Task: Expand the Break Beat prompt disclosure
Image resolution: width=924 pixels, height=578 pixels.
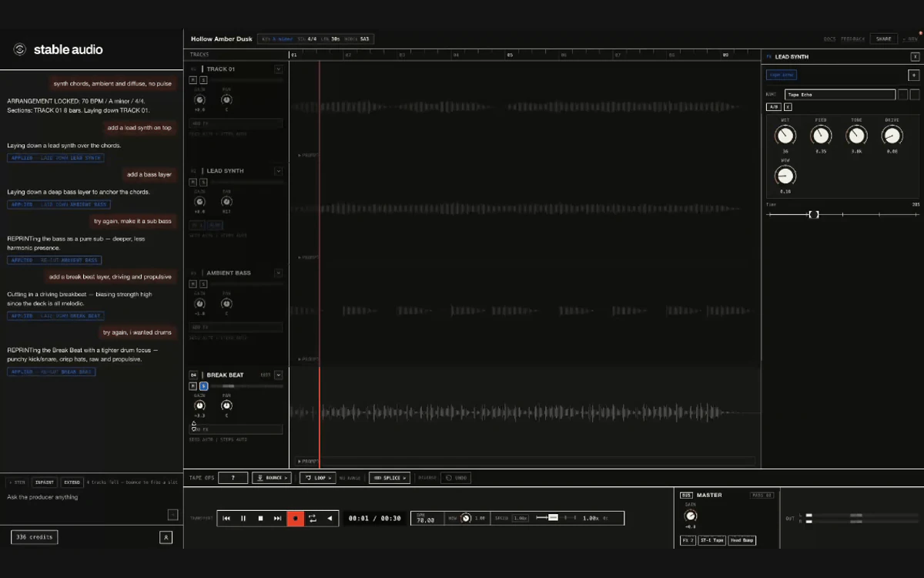Action: pyautogui.click(x=308, y=461)
